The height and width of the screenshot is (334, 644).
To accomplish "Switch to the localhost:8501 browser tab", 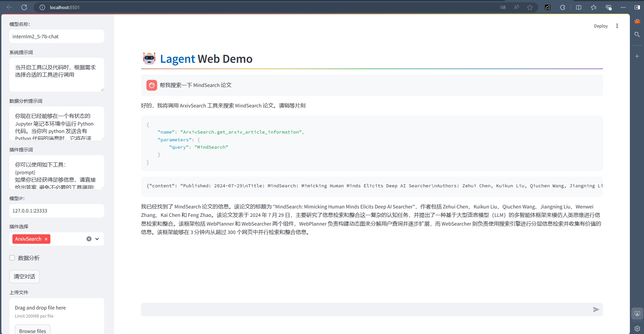I will tap(65, 7).
